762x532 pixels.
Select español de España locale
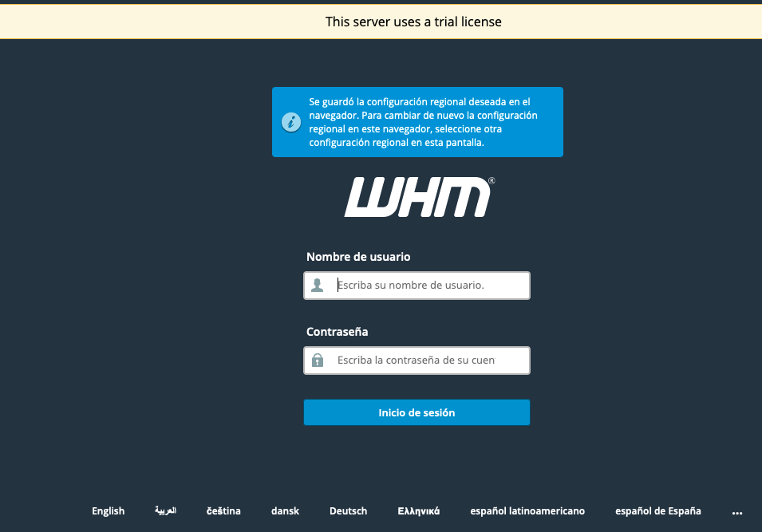click(658, 511)
